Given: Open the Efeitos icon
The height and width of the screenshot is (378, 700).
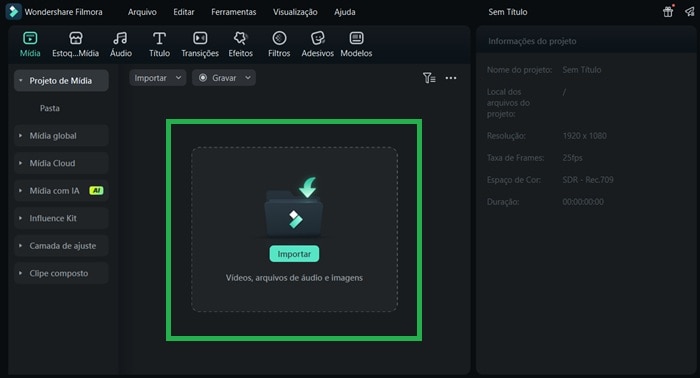Looking at the screenshot, I should tap(240, 38).
